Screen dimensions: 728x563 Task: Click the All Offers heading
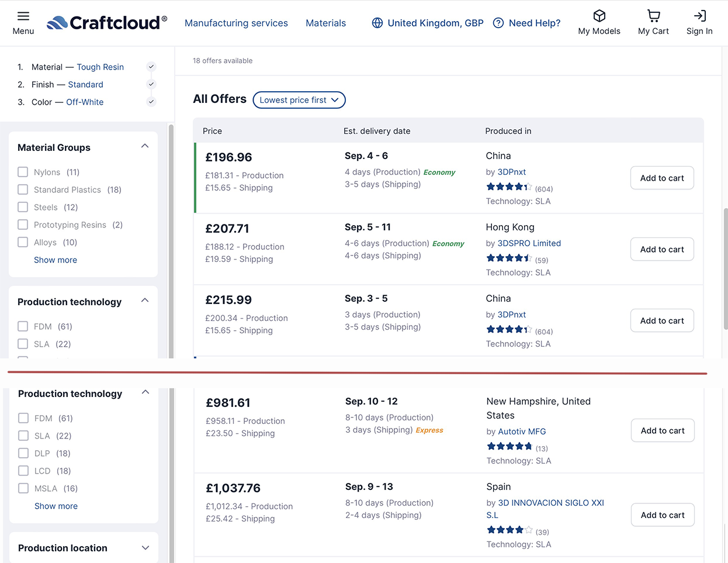coord(220,99)
